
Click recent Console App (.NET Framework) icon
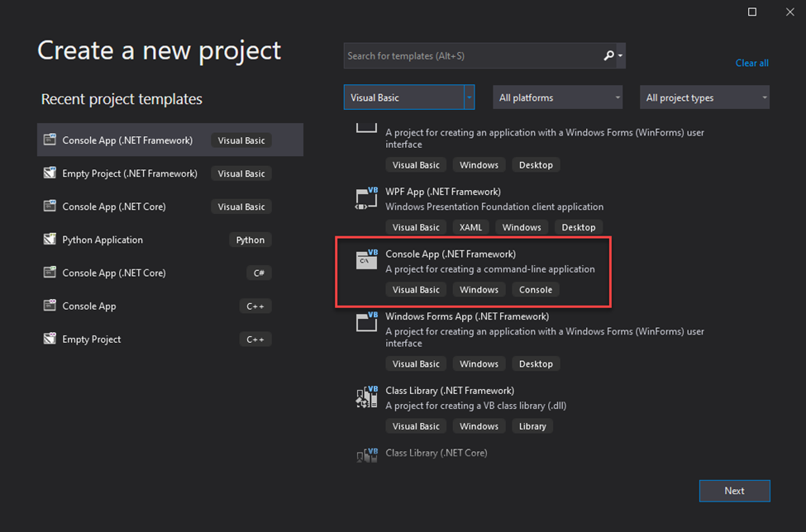pos(50,140)
